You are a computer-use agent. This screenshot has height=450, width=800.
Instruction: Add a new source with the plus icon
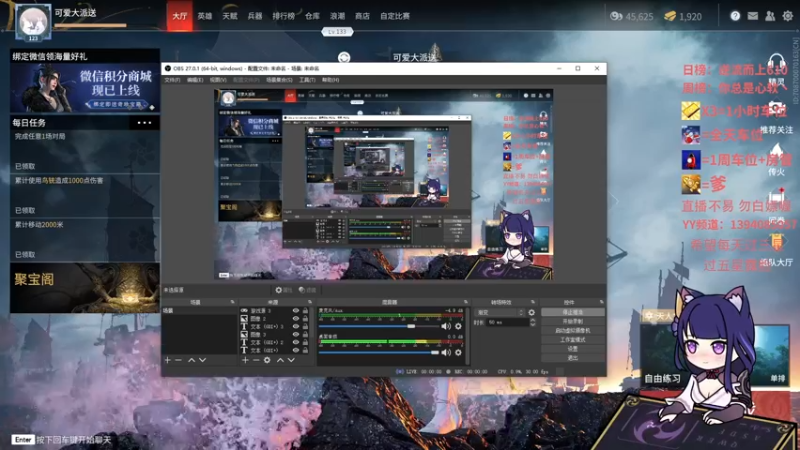click(x=245, y=360)
